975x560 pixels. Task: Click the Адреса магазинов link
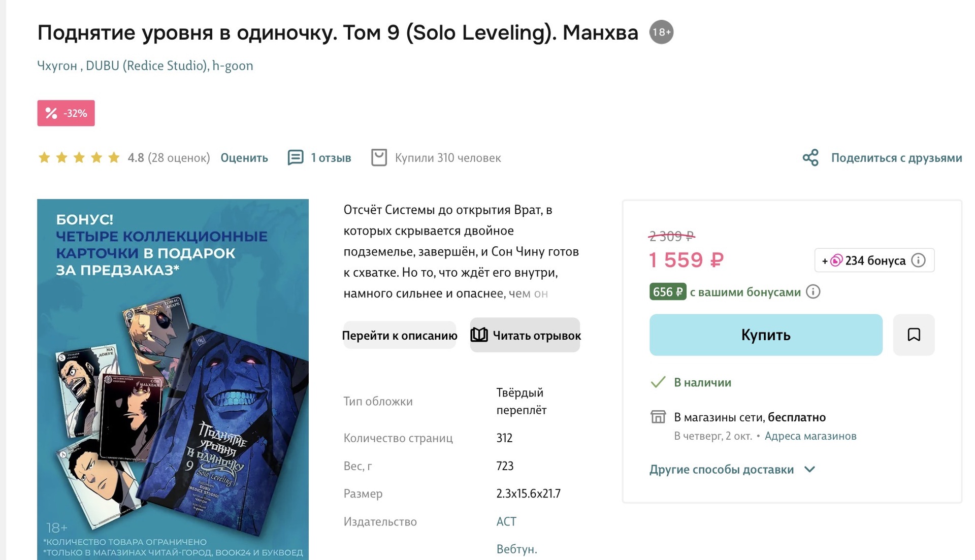(810, 436)
